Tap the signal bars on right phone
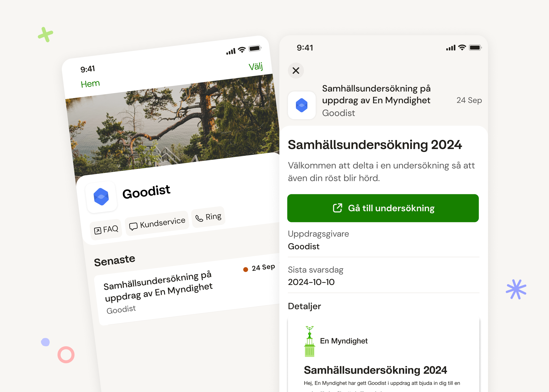This screenshot has width=549, height=392. (x=451, y=48)
